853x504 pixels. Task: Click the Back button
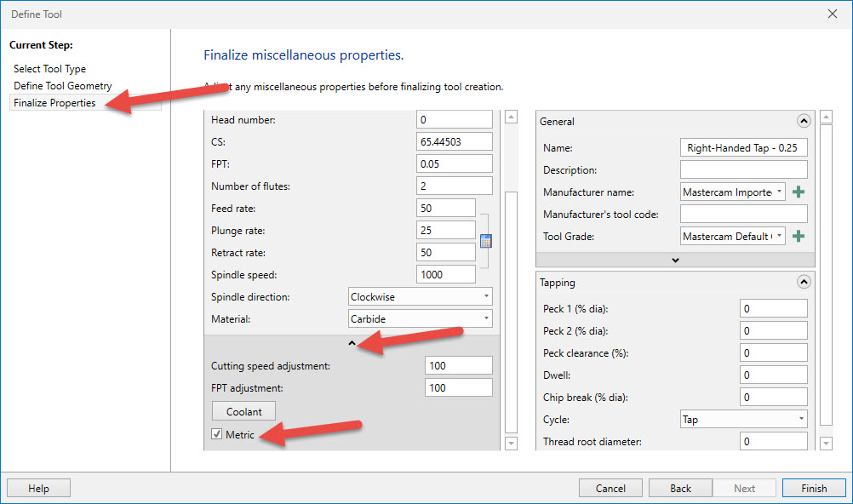680,488
